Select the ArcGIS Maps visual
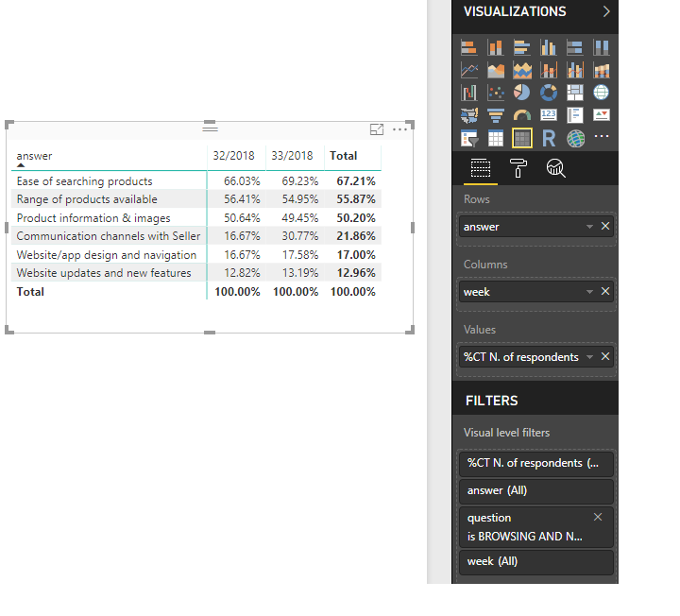Viewport: 680px width, 616px height. tap(575, 138)
